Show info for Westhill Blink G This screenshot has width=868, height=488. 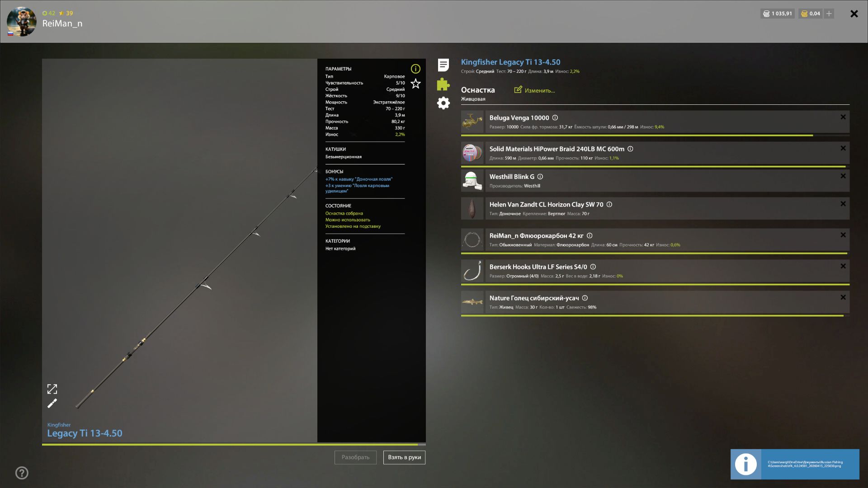(540, 177)
